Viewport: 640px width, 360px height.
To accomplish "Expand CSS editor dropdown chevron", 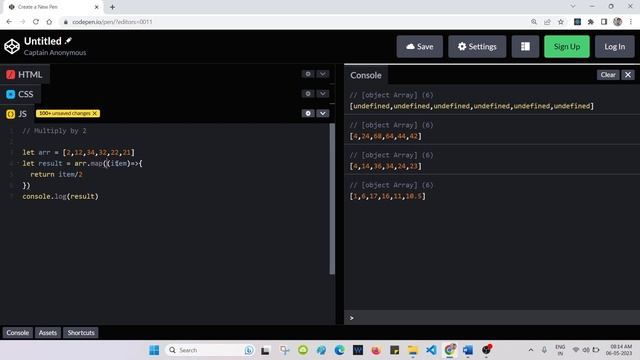I will click(x=323, y=93).
